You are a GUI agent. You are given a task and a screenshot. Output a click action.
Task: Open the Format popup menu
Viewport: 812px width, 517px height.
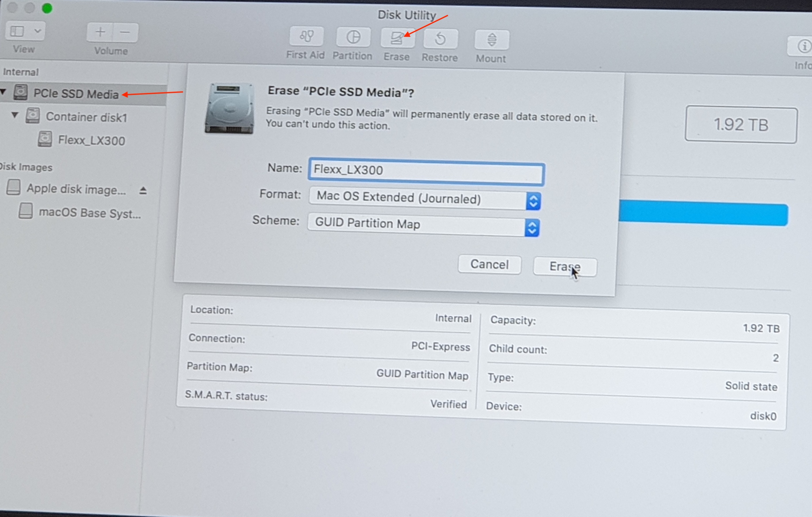pos(425,200)
